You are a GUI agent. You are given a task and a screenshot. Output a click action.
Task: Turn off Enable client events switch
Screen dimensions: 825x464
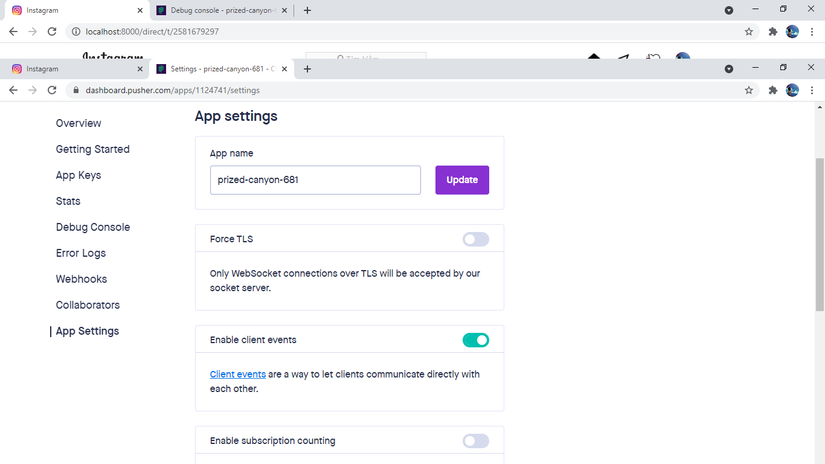tap(475, 340)
